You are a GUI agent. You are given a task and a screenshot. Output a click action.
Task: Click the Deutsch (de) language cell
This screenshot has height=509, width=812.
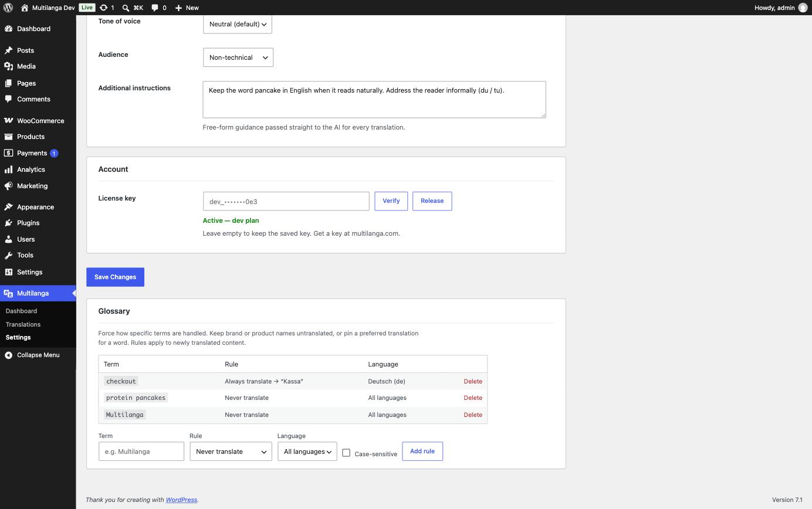click(387, 381)
